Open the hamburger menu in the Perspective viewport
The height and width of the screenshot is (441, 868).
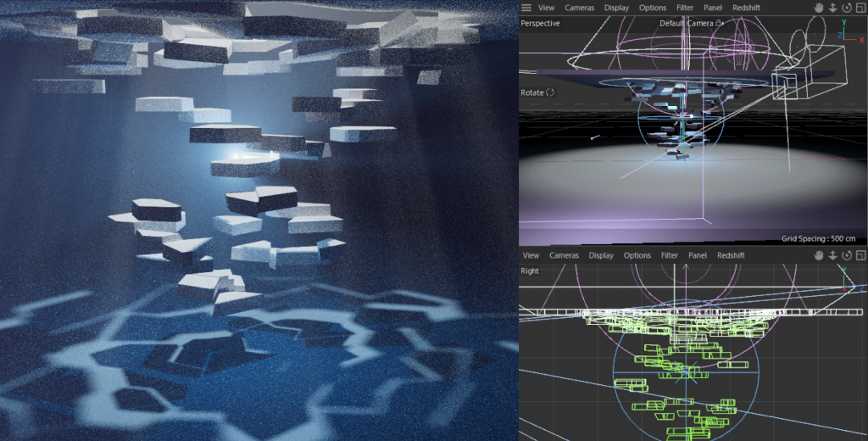[526, 8]
